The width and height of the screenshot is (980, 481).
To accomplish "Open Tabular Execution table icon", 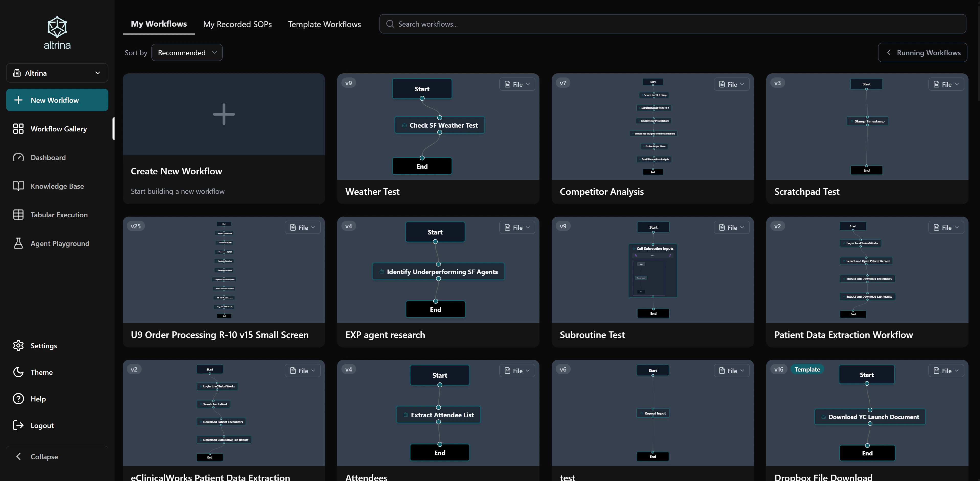I will click(18, 215).
